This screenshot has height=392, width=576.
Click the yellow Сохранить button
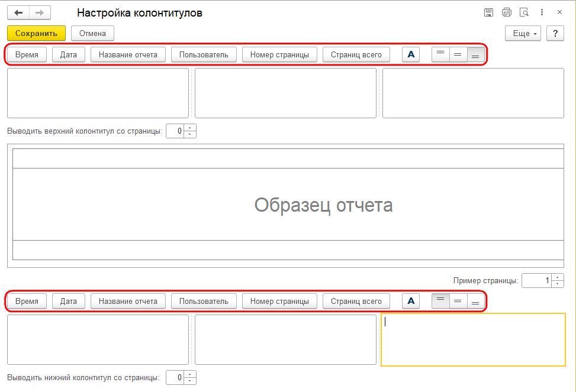tap(36, 33)
